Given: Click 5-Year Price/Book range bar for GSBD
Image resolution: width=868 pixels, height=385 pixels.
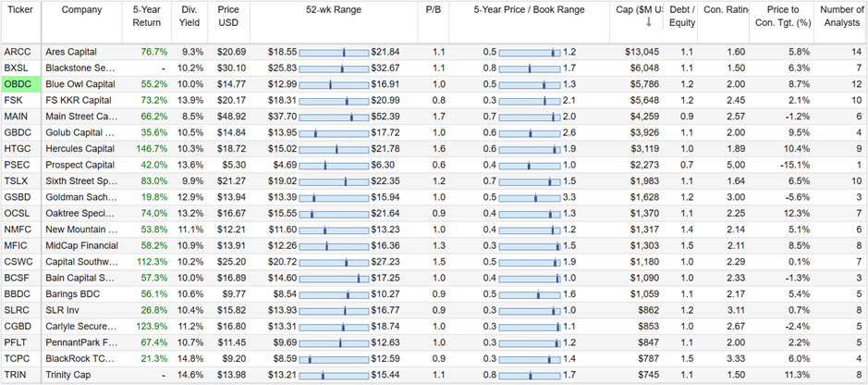Looking at the screenshot, I should pyautogui.click(x=530, y=198).
